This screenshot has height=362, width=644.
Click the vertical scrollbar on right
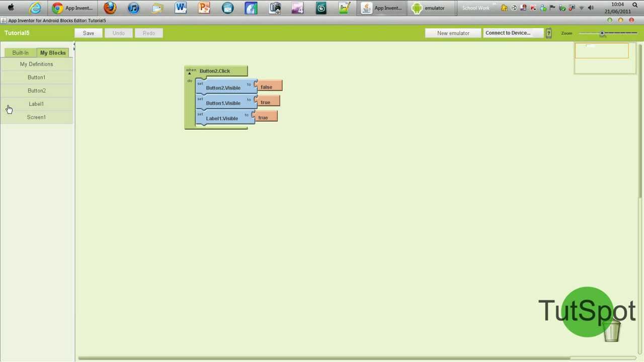point(640,121)
